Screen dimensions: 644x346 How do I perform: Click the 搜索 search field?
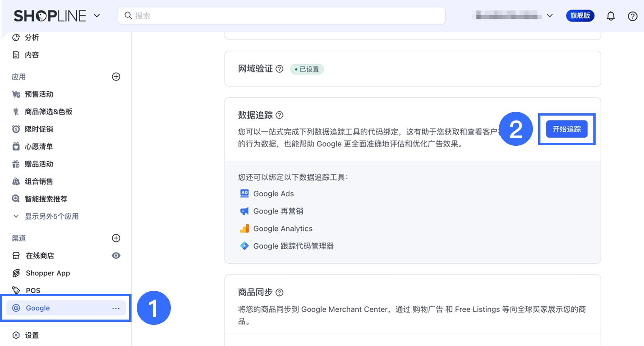[x=281, y=16]
